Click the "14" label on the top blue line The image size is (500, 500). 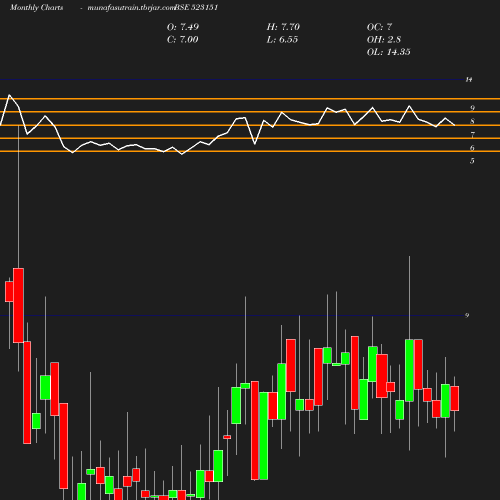pos(469,80)
